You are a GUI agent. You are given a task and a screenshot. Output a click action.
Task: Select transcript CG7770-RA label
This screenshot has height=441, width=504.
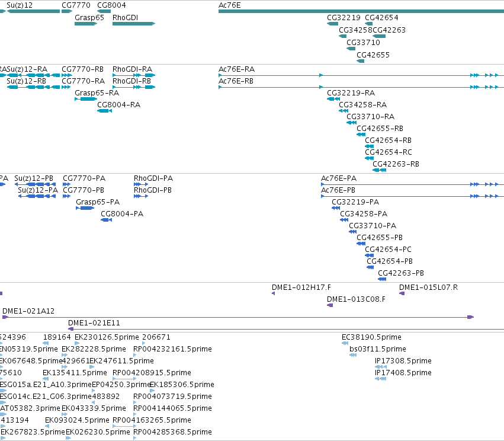pyautogui.click(x=84, y=81)
